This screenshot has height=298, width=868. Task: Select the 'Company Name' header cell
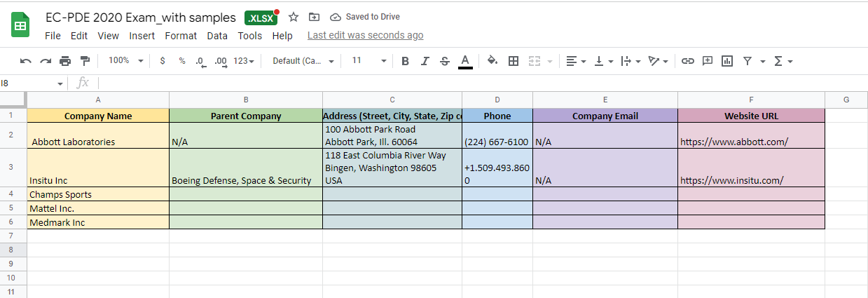(98, 116)
